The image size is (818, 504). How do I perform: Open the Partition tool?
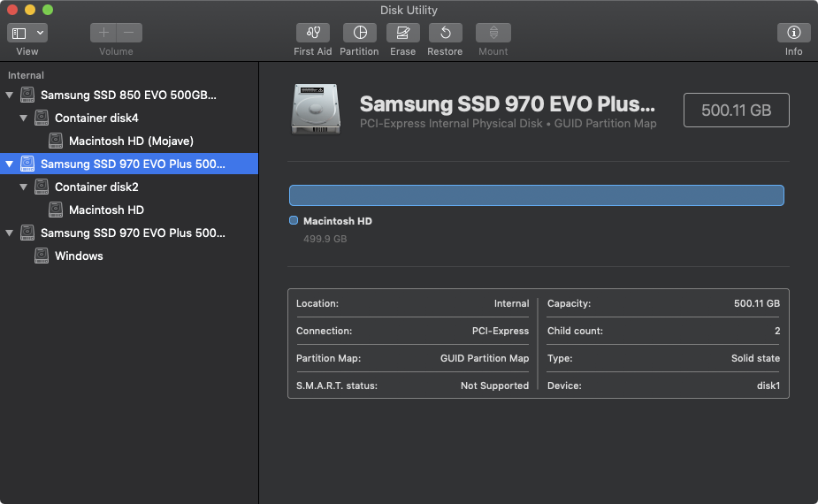[359, 33]
